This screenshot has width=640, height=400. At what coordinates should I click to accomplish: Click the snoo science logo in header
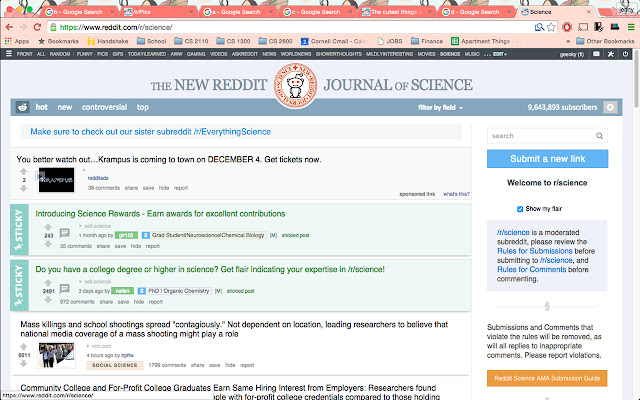click(x=296, y=86)
